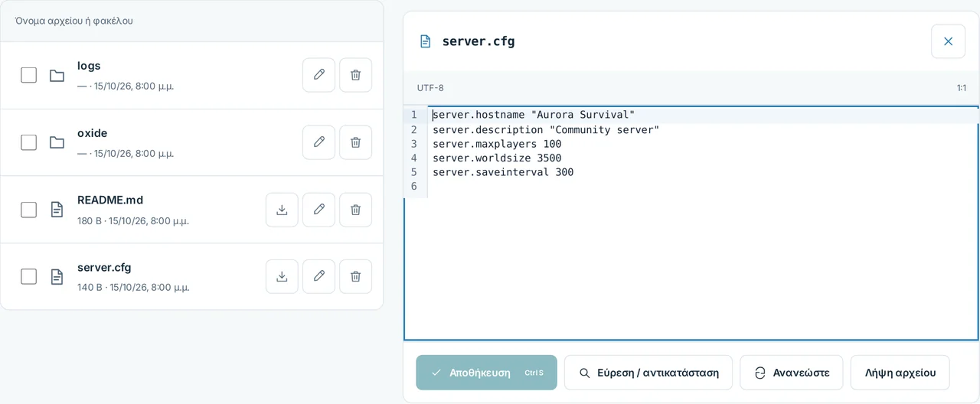This screenshot has height=404, width=980.
Task: Place cursor on server.saveinterval 300 line
Action: (503, 172)
